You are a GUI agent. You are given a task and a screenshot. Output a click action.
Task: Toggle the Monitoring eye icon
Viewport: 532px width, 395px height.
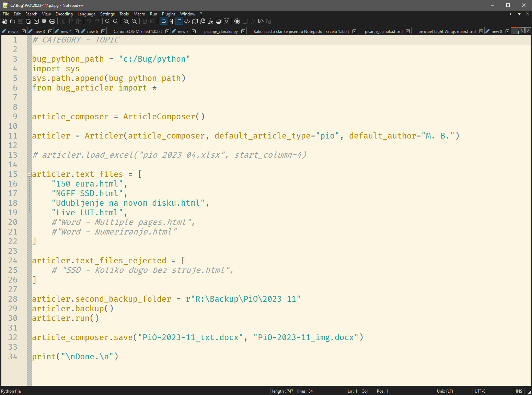[227, 21]
